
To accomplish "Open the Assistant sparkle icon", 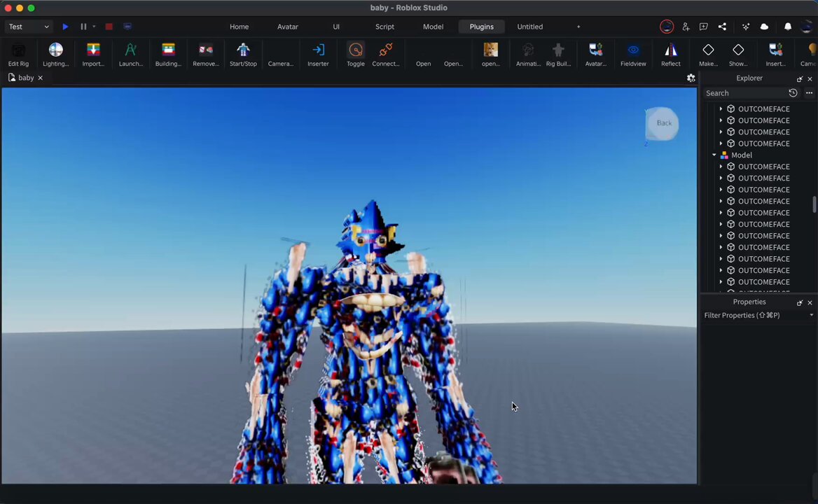I will coord(746,27).
